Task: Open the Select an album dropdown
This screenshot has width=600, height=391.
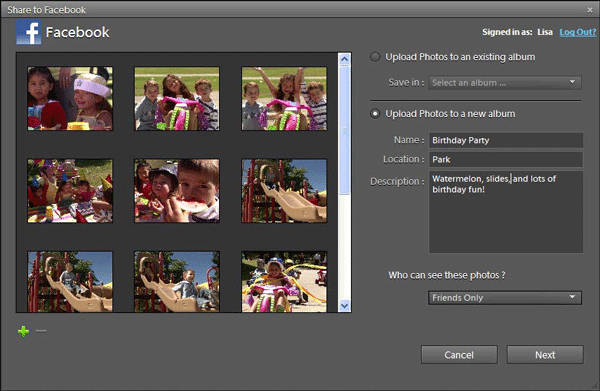Action: (505, 83)
